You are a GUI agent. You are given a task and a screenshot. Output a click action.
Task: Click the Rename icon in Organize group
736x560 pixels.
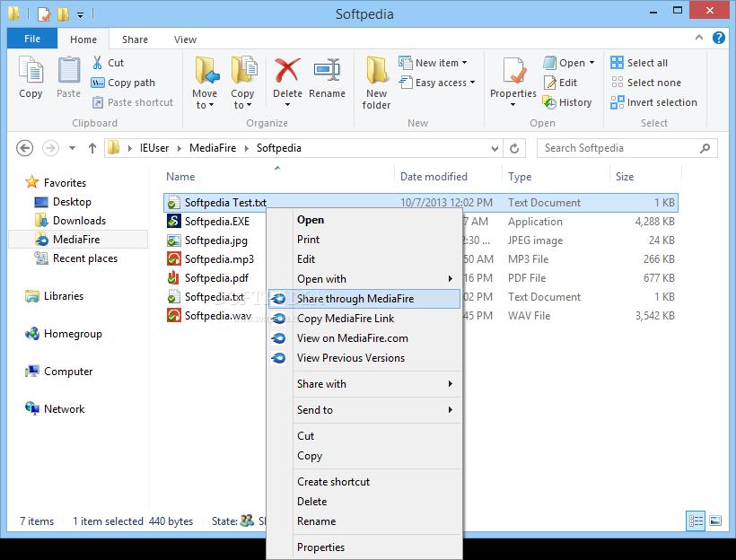pos(328,70)
